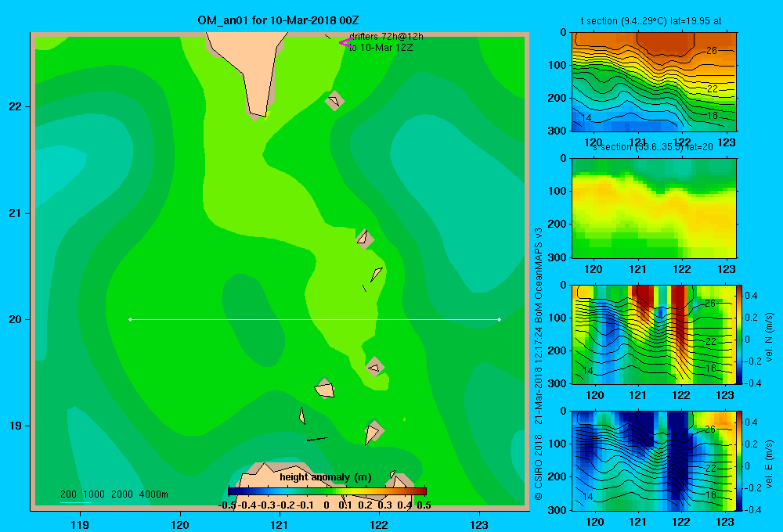
Task: Click the 0.4 tick on vel. N scale
Action: pyautogui.click(x=751, y=296)
